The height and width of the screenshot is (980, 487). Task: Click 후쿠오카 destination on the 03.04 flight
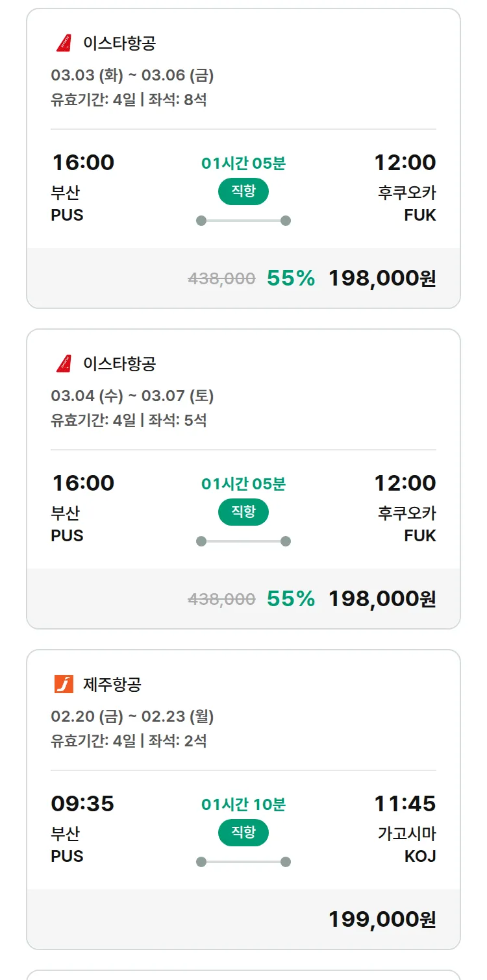pyautogui.click(x=407, y=513)
